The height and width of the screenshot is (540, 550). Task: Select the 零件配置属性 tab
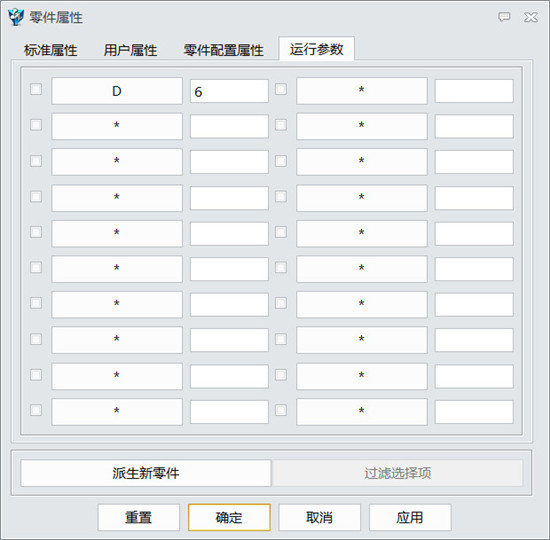[223, 50]
